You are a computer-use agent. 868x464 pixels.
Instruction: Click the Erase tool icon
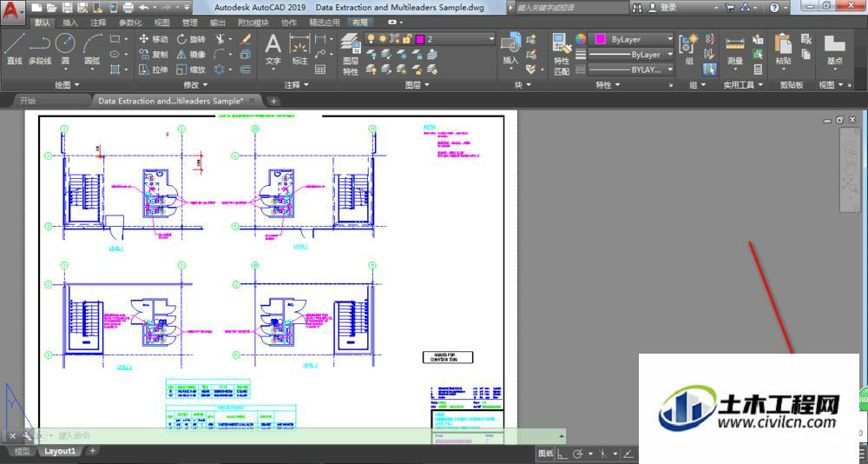[246, 39]
